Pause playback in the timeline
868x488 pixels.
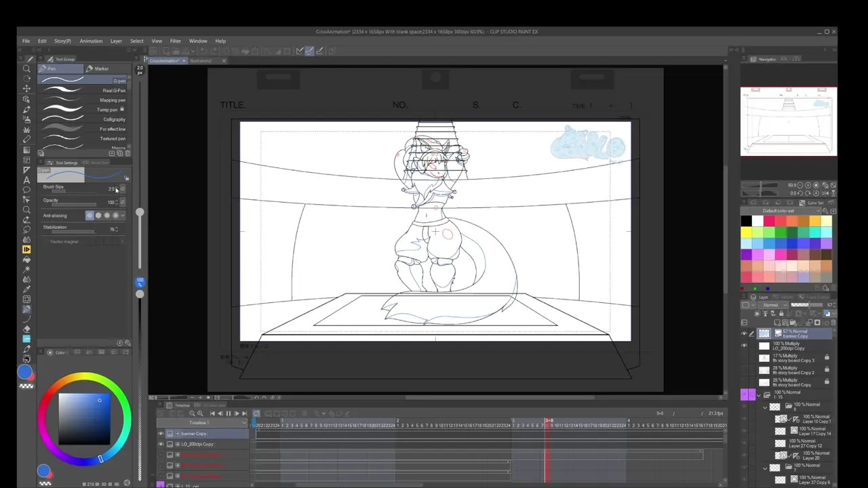click(229, 413)
